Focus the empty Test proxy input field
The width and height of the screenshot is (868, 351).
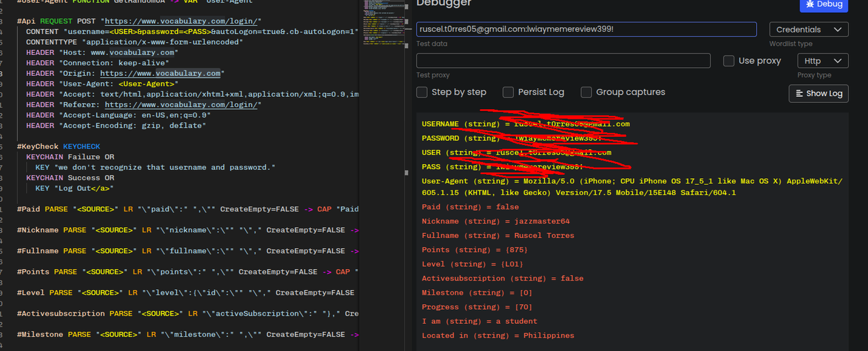[564, 61]
